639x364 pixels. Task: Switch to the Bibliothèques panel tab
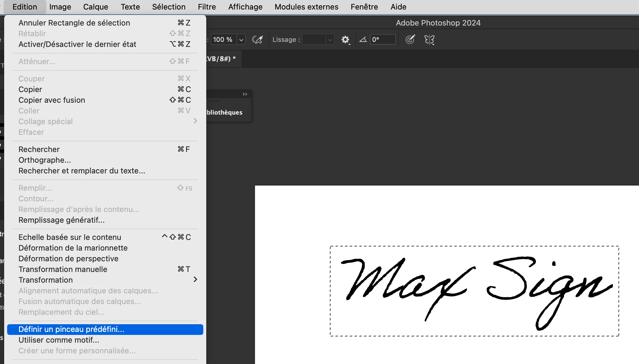click(225, 113)
